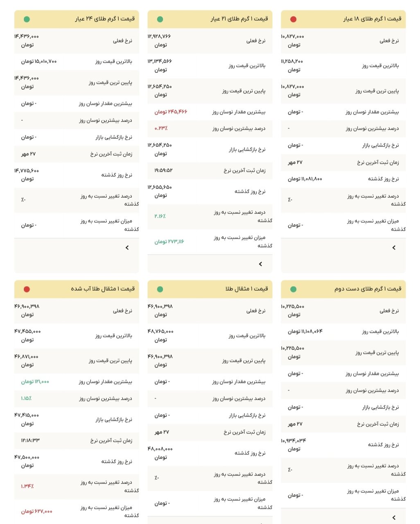The height and width of the screenshot is (524, 420).
Task: Select the green indicator beside قیمت ۱ مثقال طلا header
Action: (160, 289)
